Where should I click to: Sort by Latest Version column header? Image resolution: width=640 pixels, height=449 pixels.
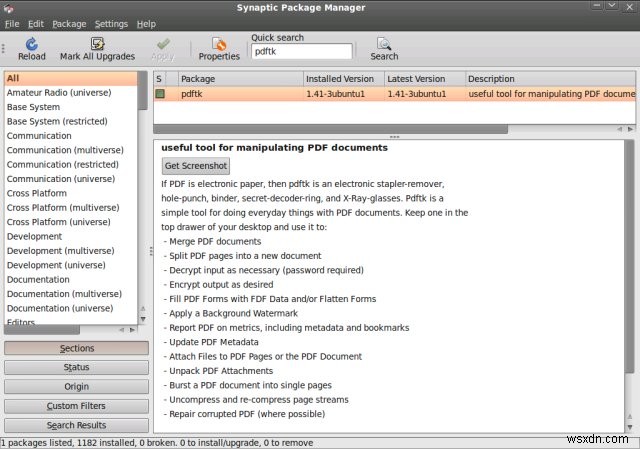pyautogui.click(x=424, y=79)
